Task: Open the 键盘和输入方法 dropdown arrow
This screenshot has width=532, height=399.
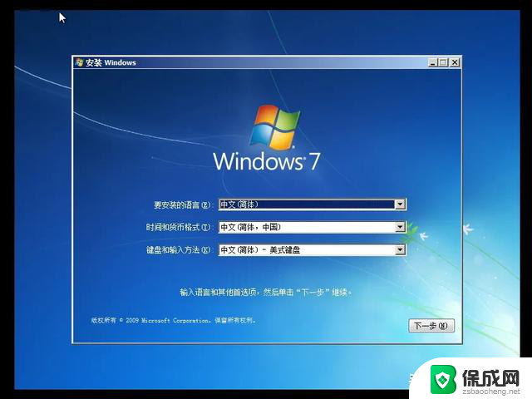Action: tap(400, 250)
